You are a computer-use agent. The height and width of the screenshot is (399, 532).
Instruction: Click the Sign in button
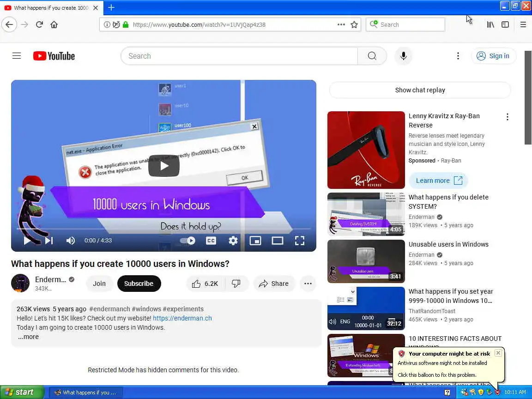click(493, 56)
